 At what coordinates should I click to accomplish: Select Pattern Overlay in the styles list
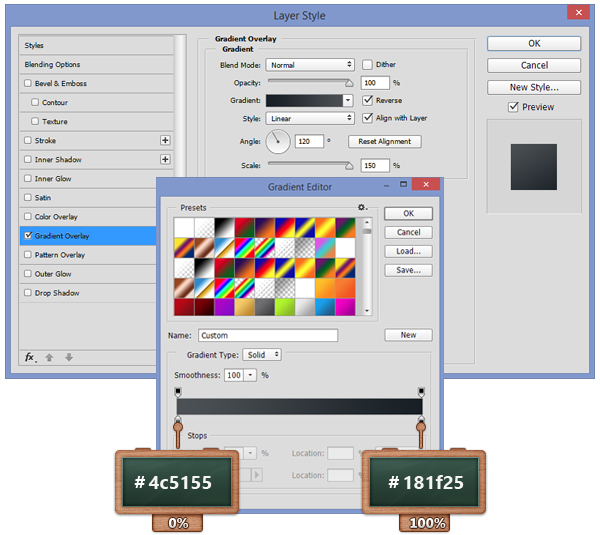[x=60, y=255]
